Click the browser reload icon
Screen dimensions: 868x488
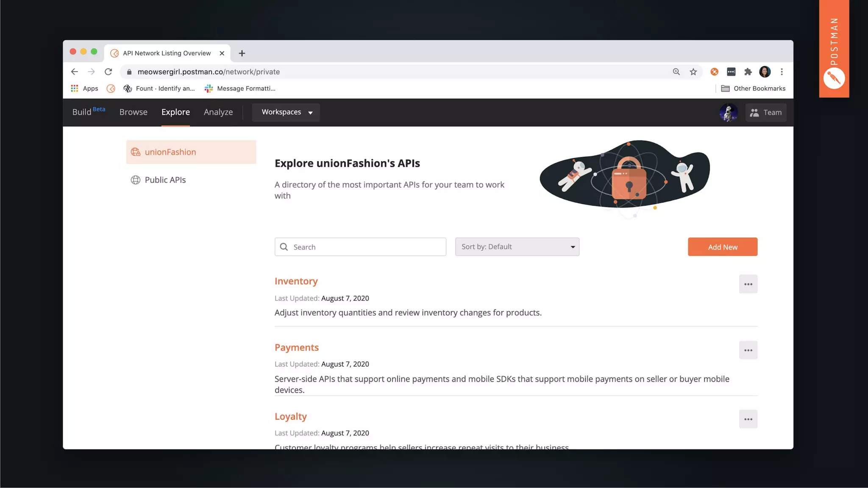[108, 72]
